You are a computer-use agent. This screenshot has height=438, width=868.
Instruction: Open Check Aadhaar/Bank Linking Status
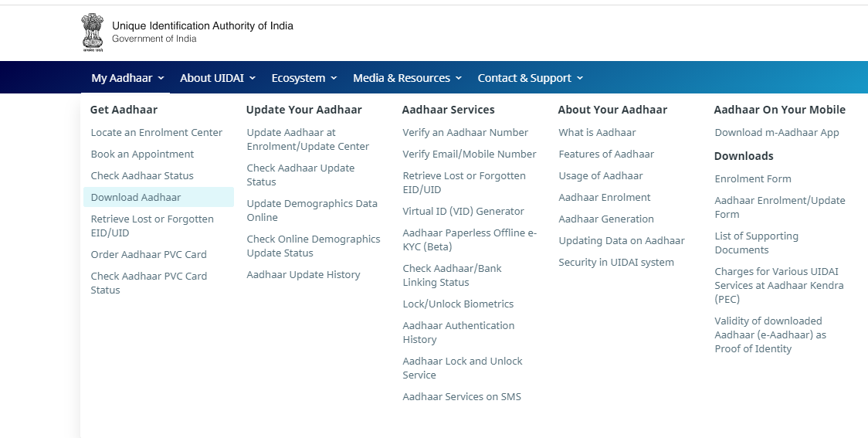pyautogui.click(x=452, y=275)
